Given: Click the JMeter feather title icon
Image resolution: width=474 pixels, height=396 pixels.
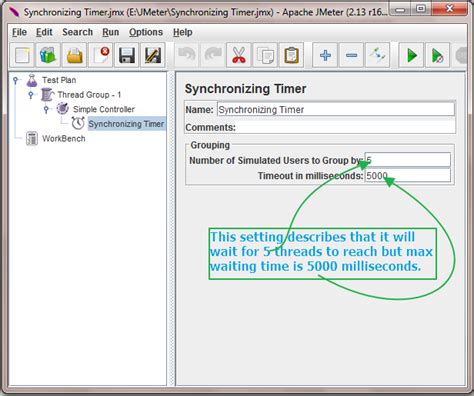Looking at the screenshot, I should (x=14, y=12).
